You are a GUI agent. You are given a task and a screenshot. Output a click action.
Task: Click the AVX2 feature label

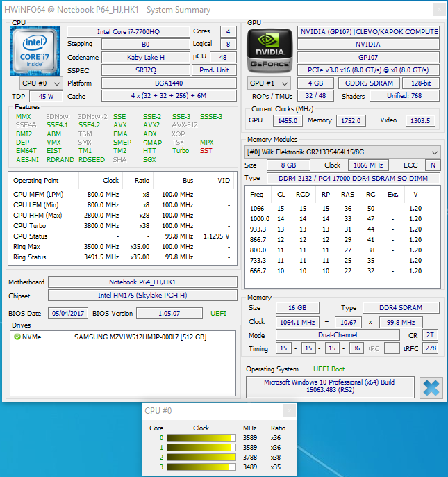151,125
